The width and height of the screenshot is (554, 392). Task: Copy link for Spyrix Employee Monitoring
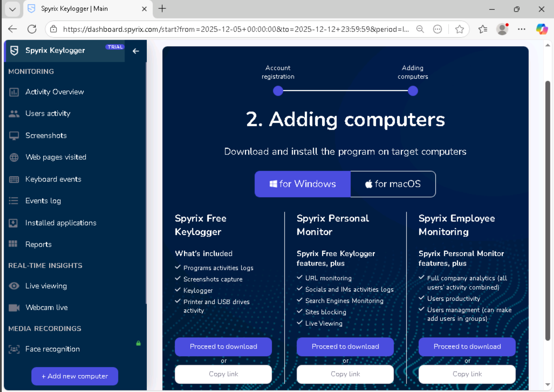pyautogui.click(x=467, y=374)
